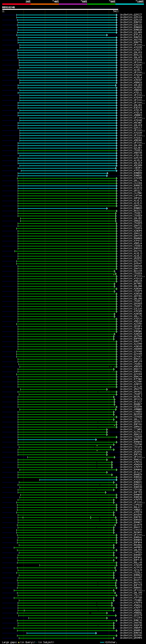Select hit label UniRef100_A7QSJ1
The height and width of the screenshot is (644, 146).
pos(131,93)
